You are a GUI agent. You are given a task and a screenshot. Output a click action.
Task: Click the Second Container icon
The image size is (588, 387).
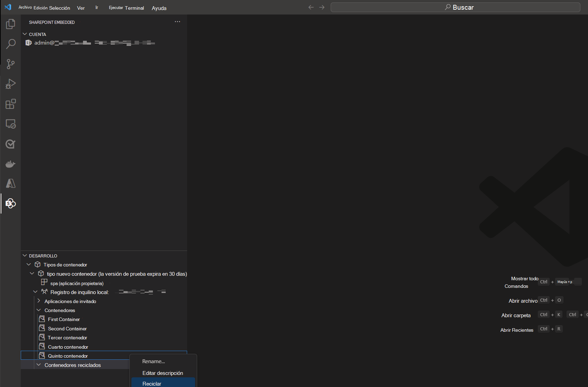click(x=42, y=328)
